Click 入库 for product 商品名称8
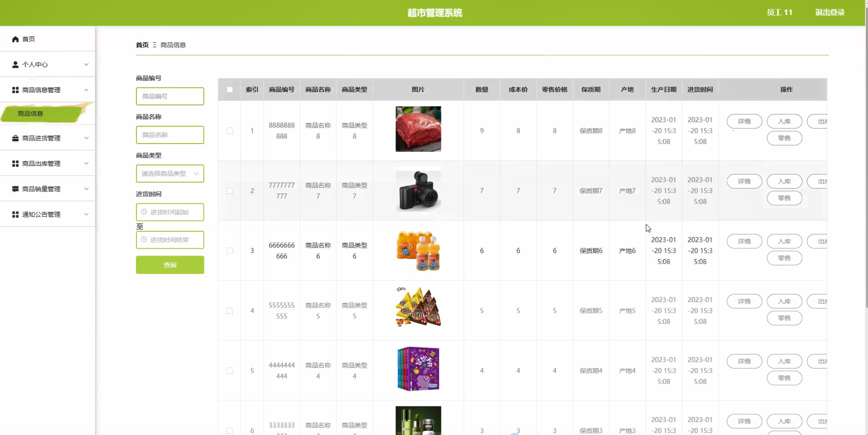The image size is (868, 435). [x=785, y=121]
